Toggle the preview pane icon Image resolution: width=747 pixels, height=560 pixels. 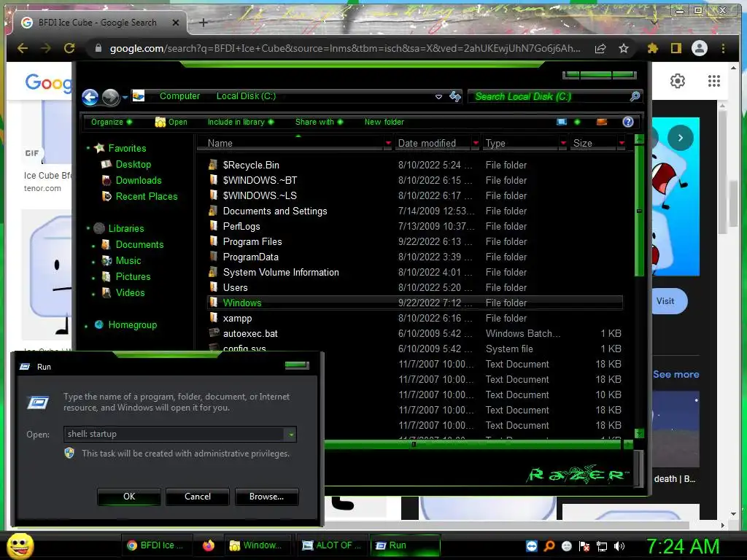(x=602, y=122)
